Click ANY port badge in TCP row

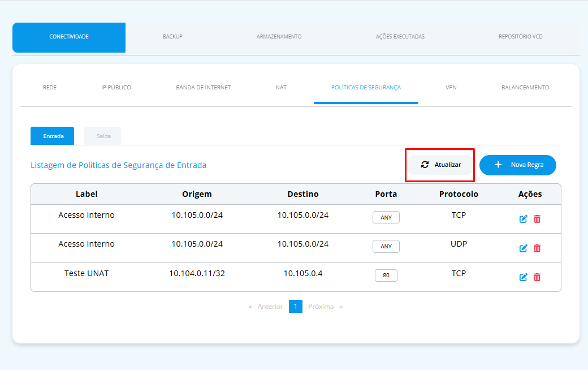[x=386, y=217]
